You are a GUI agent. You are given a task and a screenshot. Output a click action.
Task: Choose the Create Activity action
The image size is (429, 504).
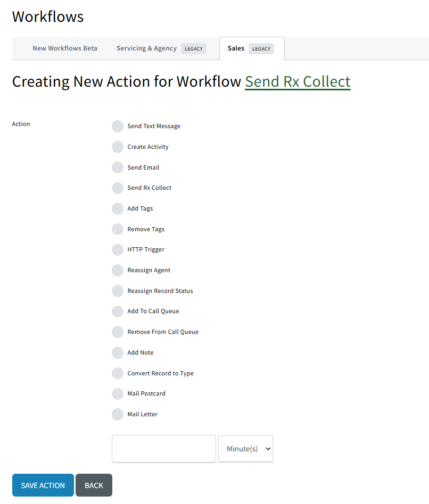click(118, 147)
